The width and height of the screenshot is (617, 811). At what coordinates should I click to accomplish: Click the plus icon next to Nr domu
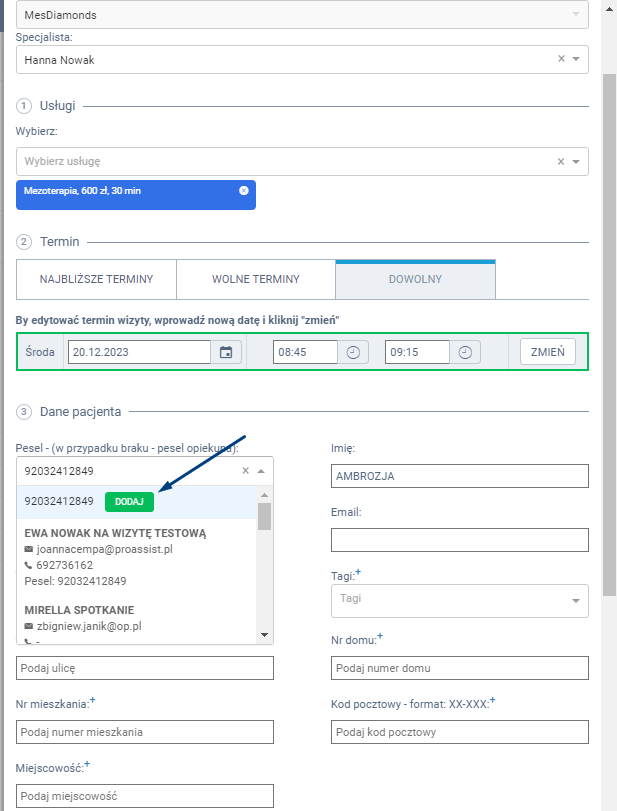point(380,637)
